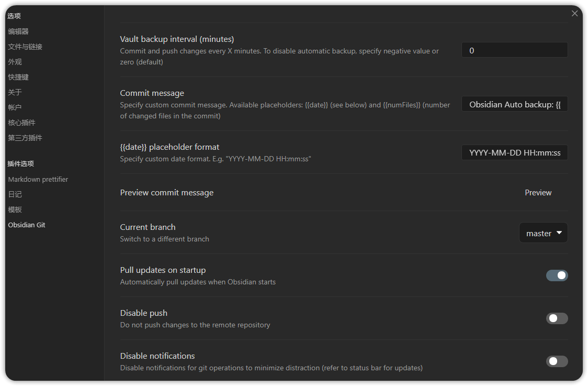This screenshot has width=588, height=386.
Task: Enable the Disable push switch
Action: [x=557, y=318]
